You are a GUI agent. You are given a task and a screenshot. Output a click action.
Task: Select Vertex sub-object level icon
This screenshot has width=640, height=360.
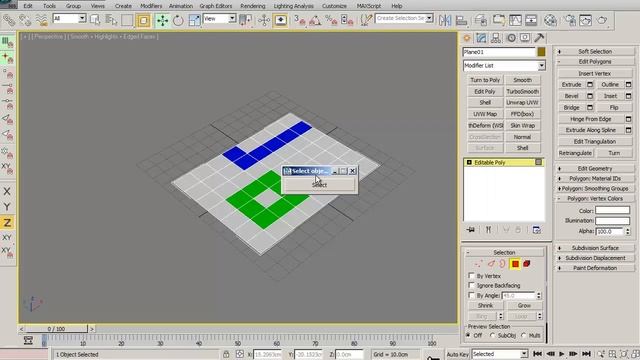click(478, 264)
